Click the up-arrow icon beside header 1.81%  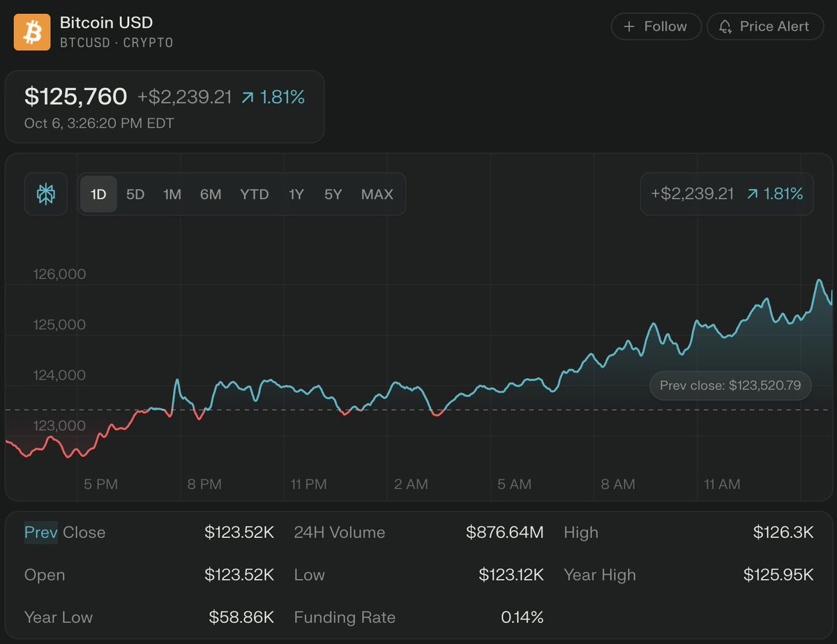[x=248, y=98]
